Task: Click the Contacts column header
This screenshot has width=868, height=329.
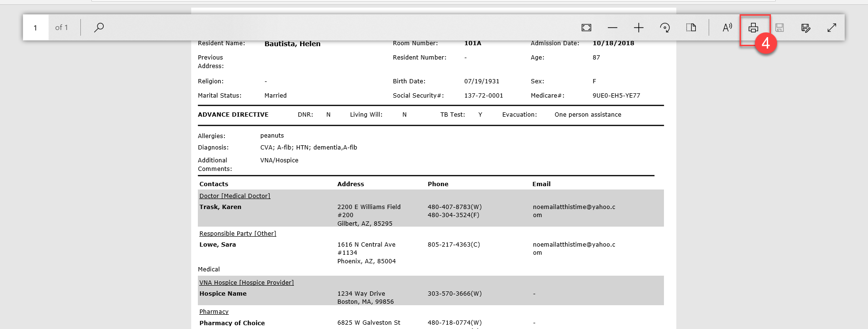Action: coord(214,184)
